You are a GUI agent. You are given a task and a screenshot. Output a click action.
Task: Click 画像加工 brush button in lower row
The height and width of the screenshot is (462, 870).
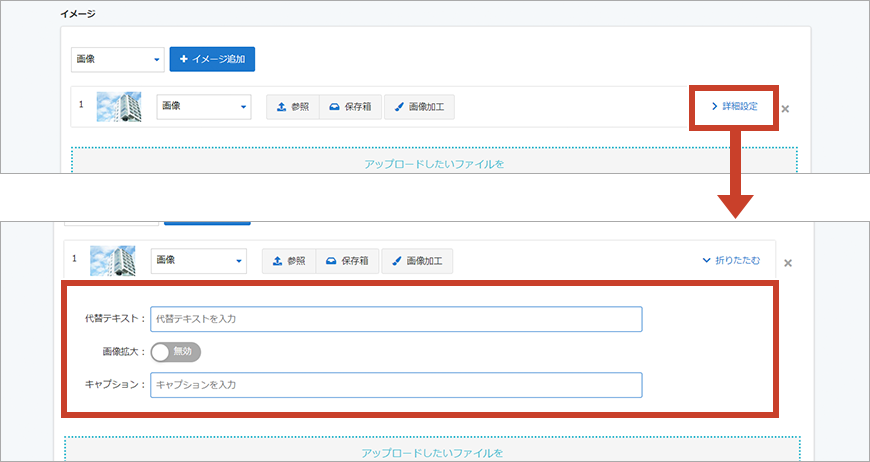coord(416,261)
